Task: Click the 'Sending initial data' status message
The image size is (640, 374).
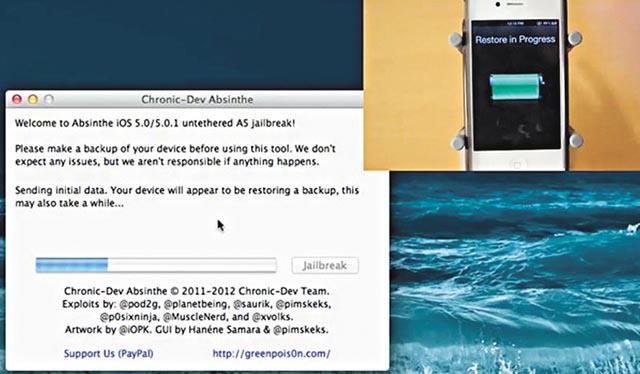Action: pos(187,196)
